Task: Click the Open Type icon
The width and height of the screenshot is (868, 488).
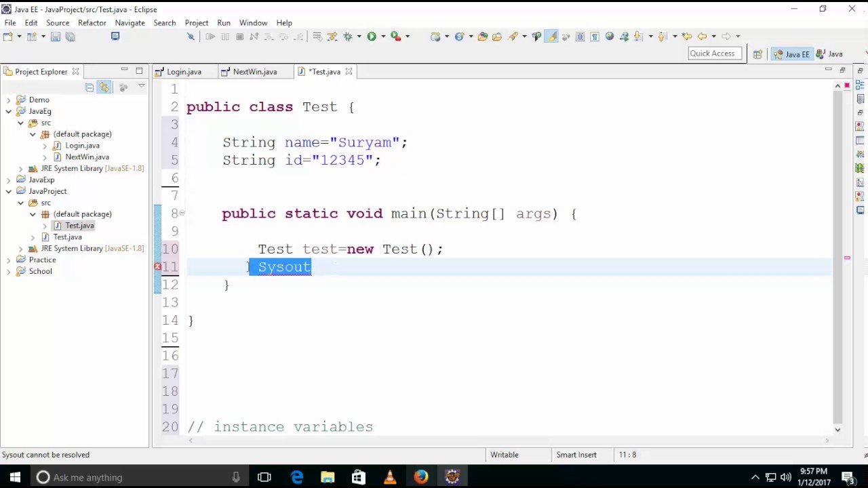Action: click(x=483, y=37)
